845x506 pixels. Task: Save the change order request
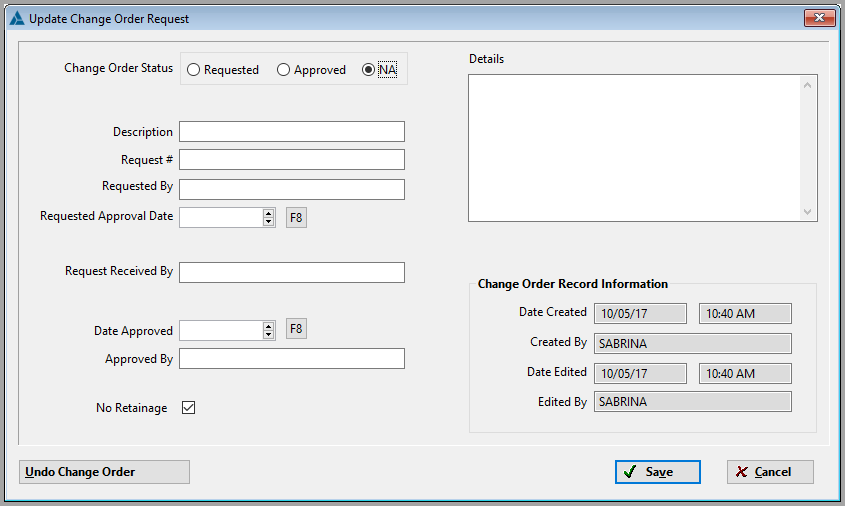point(657,472)
